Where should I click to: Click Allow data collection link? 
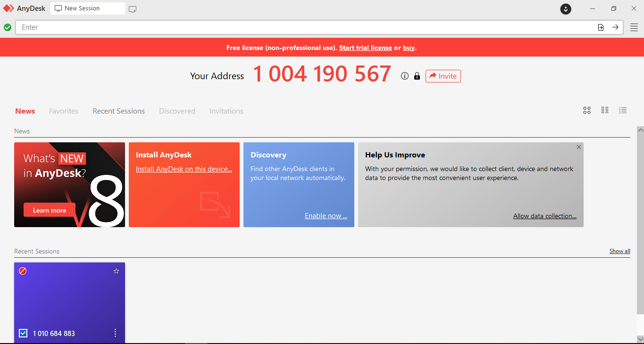coord(545,216)
